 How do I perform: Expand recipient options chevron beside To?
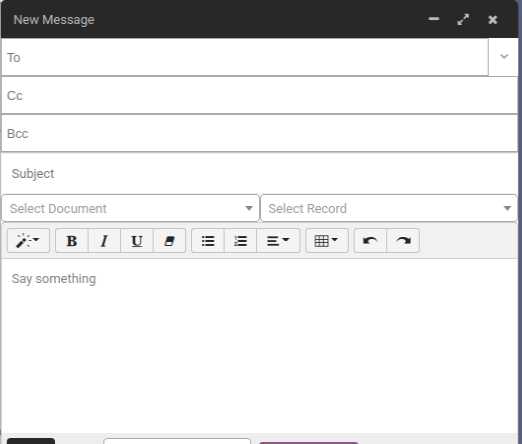point(504,57)
